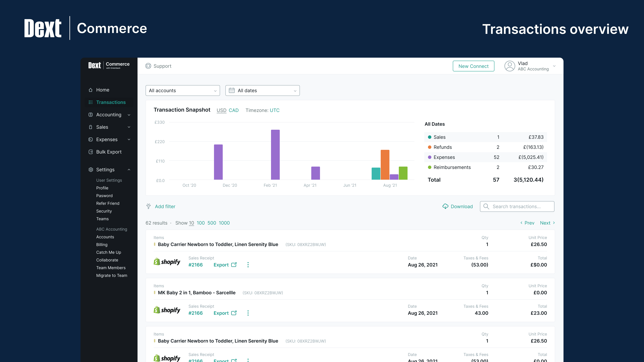Click the Add filter funnel icon
The image size is (644, 362).
148,206
